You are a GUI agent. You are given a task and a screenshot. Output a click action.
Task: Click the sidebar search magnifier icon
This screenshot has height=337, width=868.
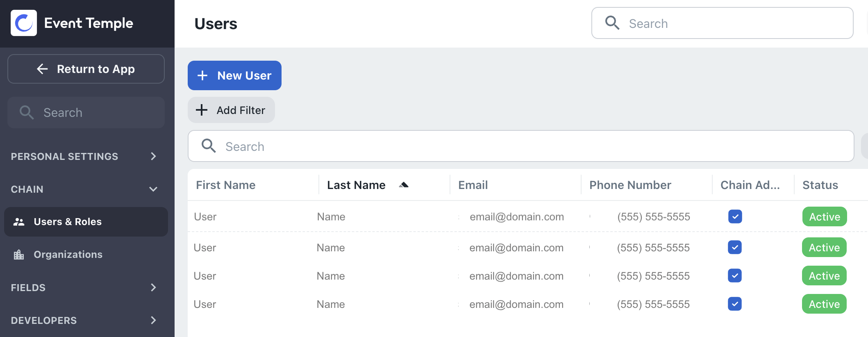pyautogui.click(x=27, y=112)
